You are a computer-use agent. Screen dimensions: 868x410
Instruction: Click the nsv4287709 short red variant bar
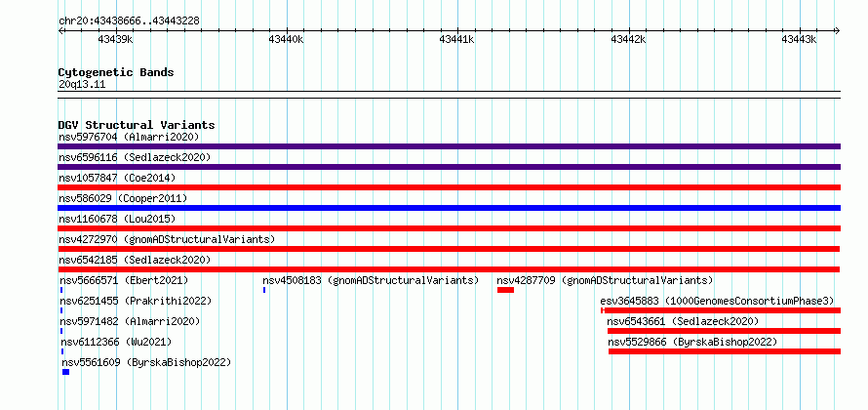point(505,290)
